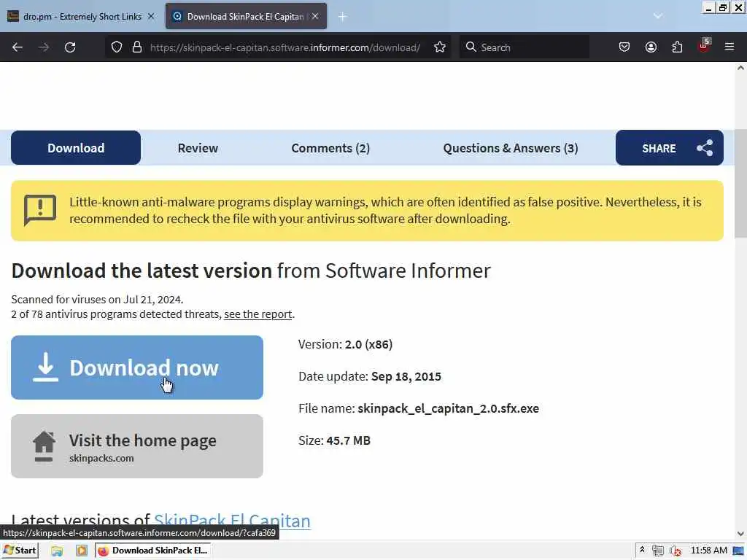The height and width of the screenshot is (560, 747).
Task: Reload the current page
Action: (70, 47)
